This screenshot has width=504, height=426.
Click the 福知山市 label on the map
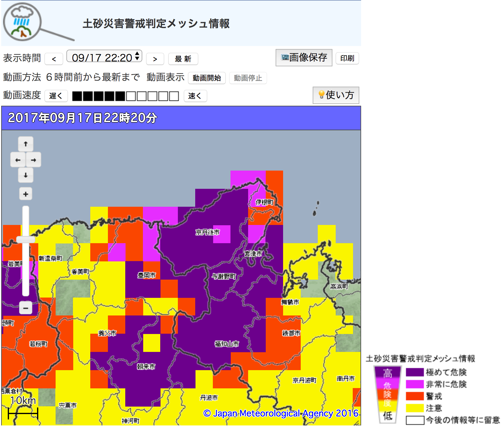coord(227,344)
